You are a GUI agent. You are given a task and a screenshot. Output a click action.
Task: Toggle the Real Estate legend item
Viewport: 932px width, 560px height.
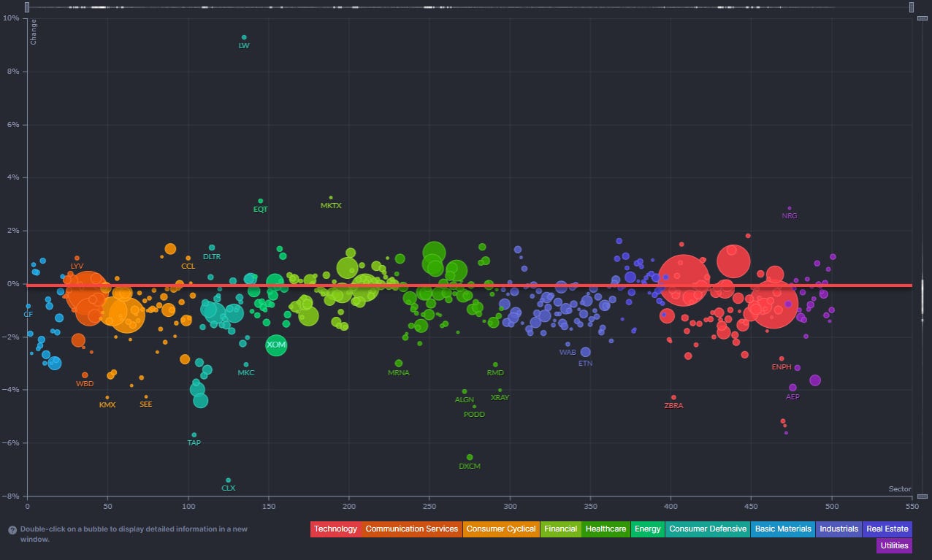pyautogui.click(x=887, y=529)
